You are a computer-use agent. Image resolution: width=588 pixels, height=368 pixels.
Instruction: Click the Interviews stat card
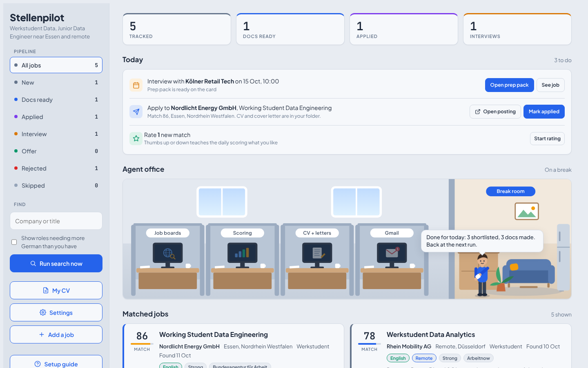[517, 29]
